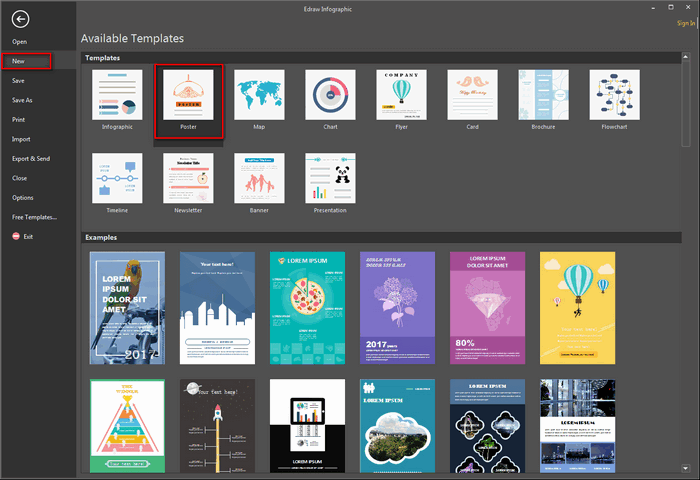
Task: Open the city skyline poster example
Action: tap(217, 308)
